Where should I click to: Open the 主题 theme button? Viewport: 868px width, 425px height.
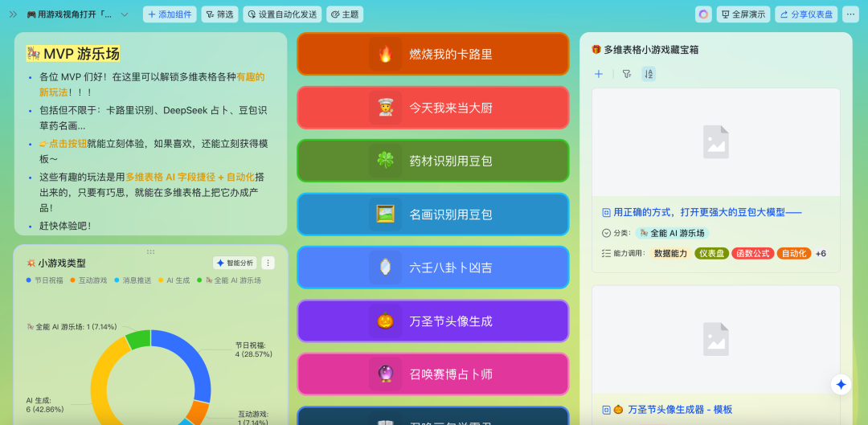[x=345, y=14]
